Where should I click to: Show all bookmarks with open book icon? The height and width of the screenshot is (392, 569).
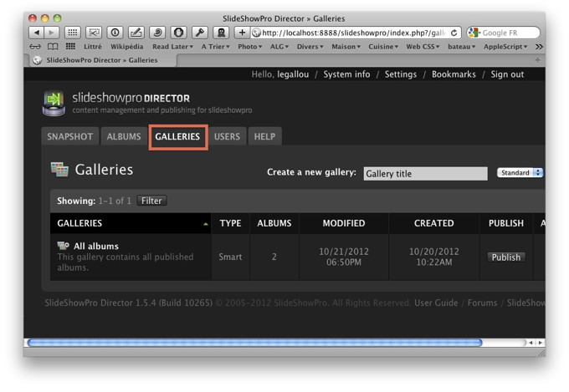coord(53,47)
